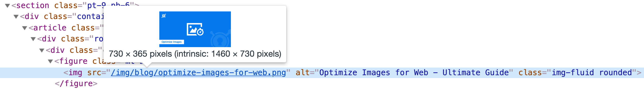Screen dimensions: 644x89
Task: Click the picture-with-timer icon in preview
Action: tap(195, 30)
